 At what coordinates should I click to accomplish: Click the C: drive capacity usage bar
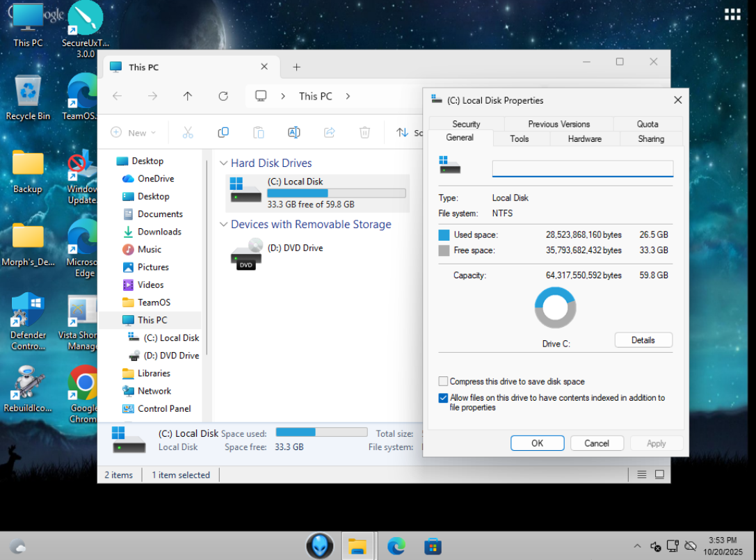337,193
